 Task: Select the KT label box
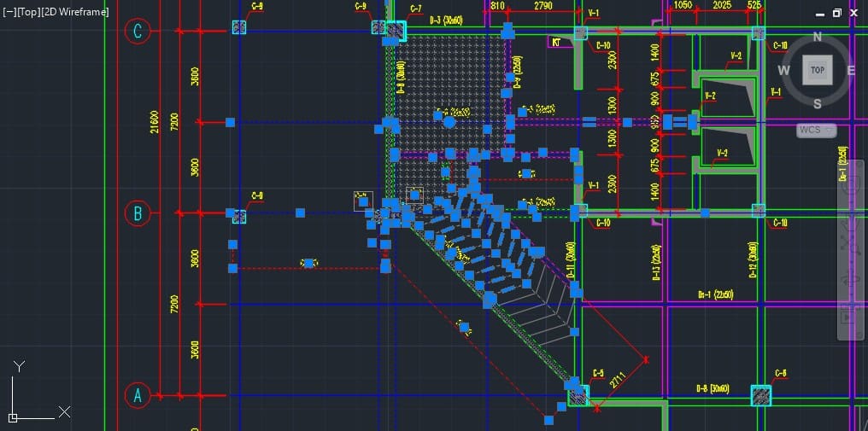point(560,42)
